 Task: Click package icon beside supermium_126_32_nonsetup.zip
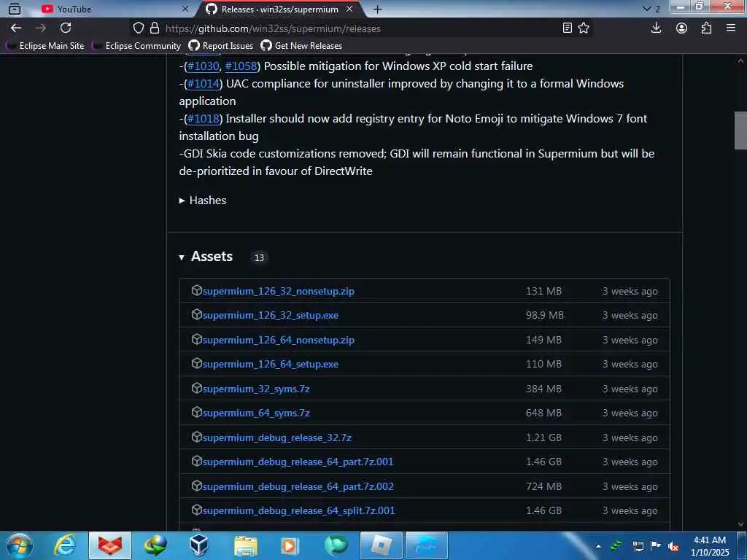(196, 290)
